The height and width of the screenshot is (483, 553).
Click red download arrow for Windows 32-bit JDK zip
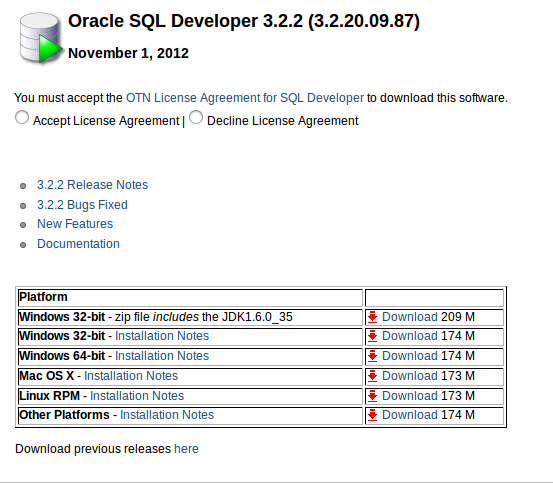(x=372, y=317)
